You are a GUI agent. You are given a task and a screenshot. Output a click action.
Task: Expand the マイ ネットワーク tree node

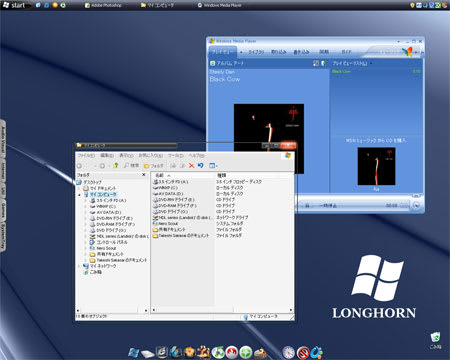(79, 266)
